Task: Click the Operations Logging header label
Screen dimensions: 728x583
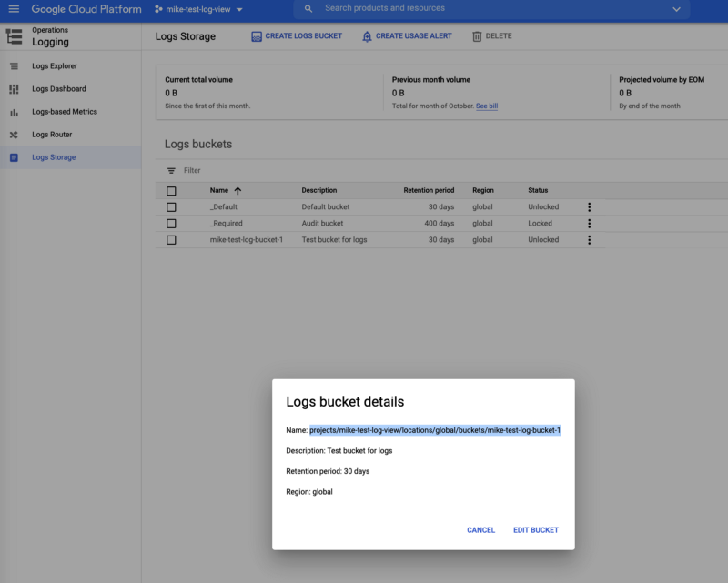Action: (50, 36)
